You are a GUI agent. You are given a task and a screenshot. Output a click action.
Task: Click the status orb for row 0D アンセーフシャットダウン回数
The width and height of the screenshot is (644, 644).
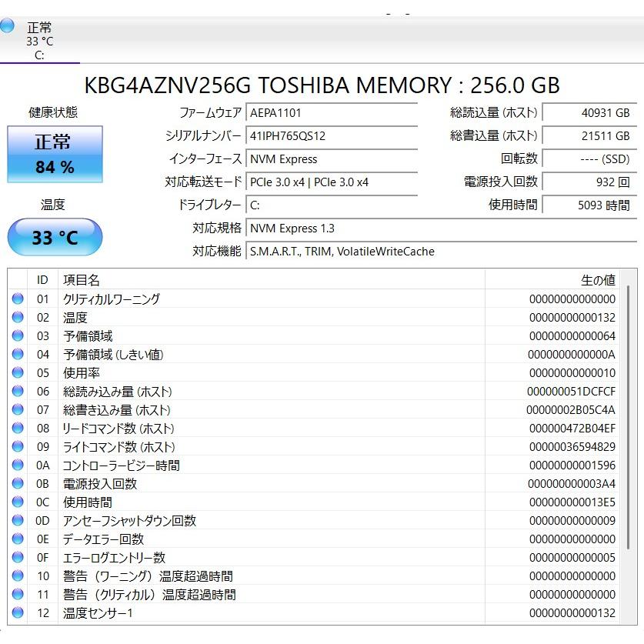pyautogui.click(x=18, y=520)
